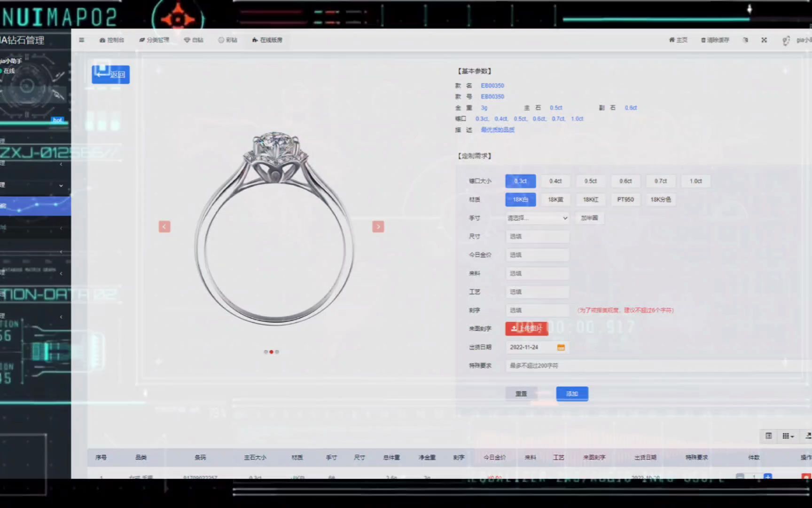812x508 pixels.
Task: Open the 彩钻 tab
Action: (x=228, y=40)
